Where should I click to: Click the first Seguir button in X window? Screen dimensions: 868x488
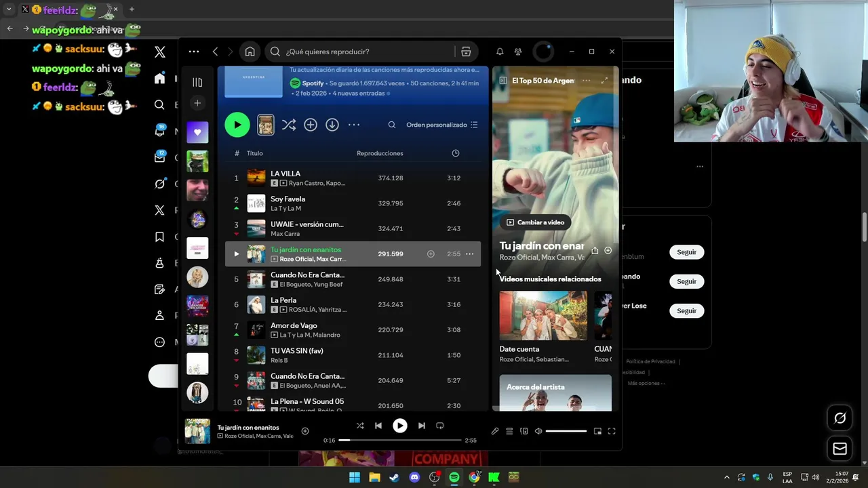click(x=687, y=252)
